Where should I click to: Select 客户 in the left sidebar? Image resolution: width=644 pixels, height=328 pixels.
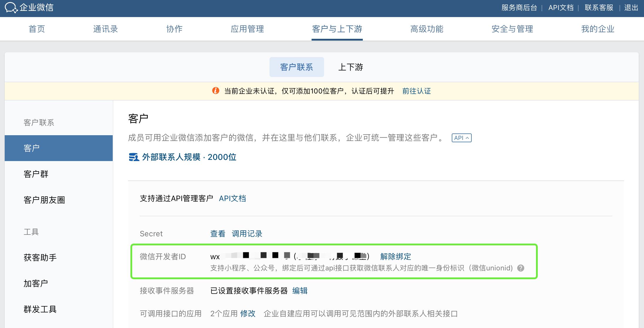59,148
